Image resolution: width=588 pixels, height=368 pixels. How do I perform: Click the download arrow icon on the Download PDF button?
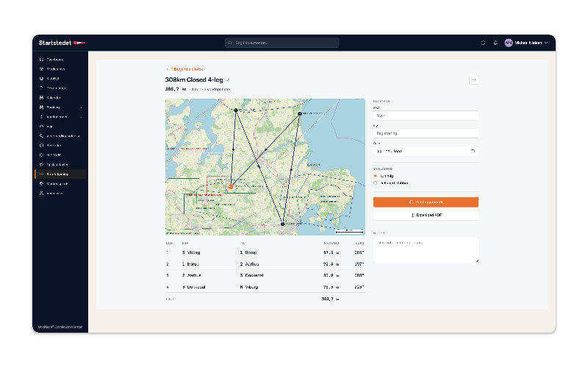412,215
